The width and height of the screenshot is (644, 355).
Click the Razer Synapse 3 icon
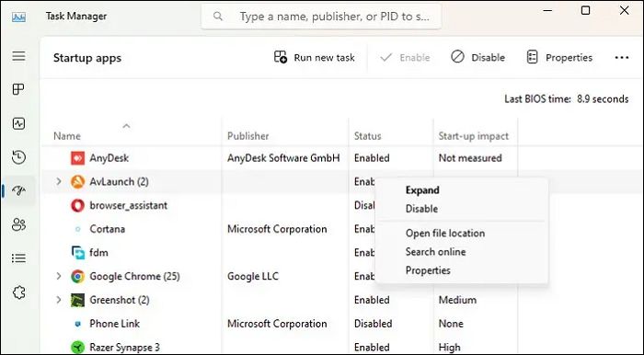point(77,348)
